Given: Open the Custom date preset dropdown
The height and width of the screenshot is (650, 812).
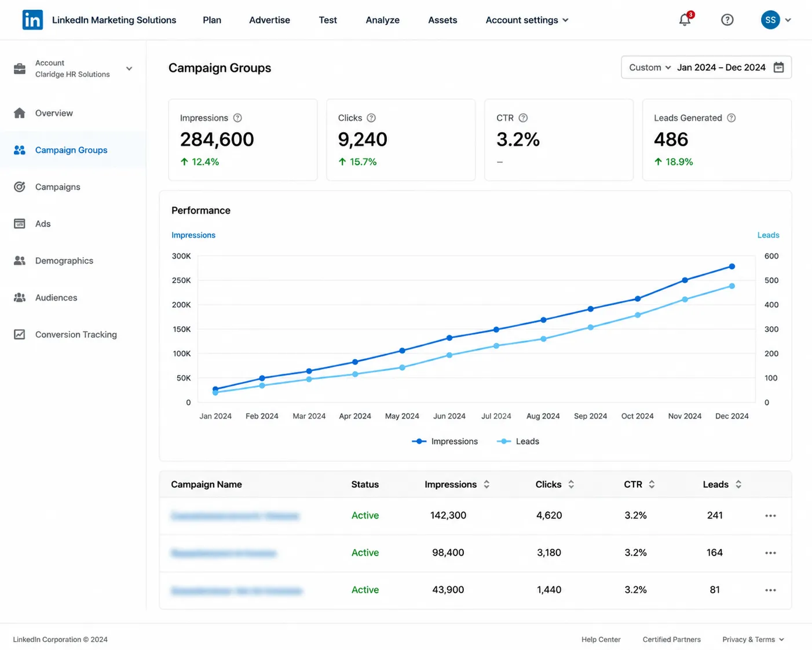Looking at the screenshot, I should click(x=650, y=67).
